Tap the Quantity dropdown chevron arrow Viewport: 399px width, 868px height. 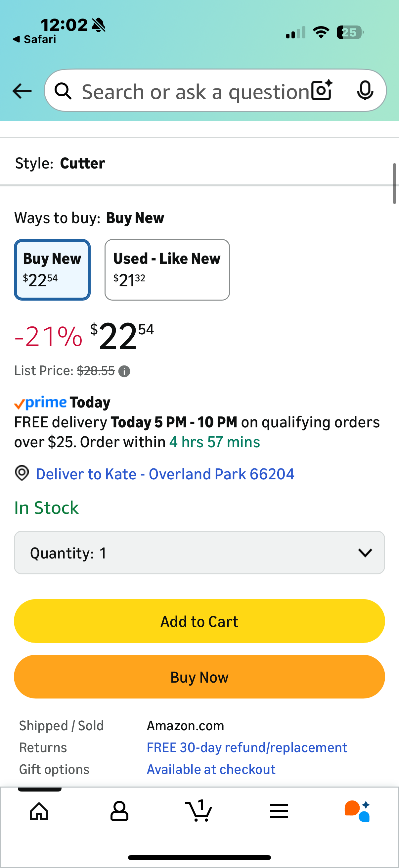(x=365, y=553)
